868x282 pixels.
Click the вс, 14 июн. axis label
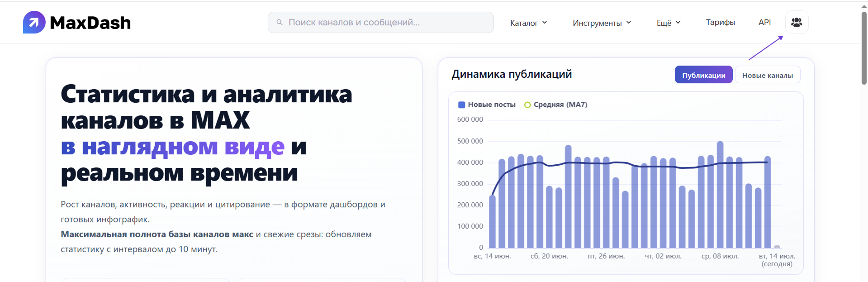click(x=492, y=256)
